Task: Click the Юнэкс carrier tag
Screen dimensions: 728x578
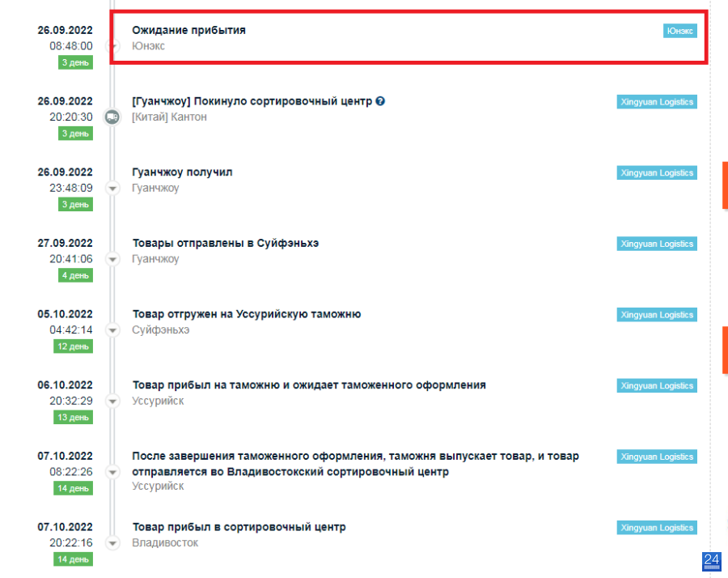Action: coord(679,31)
